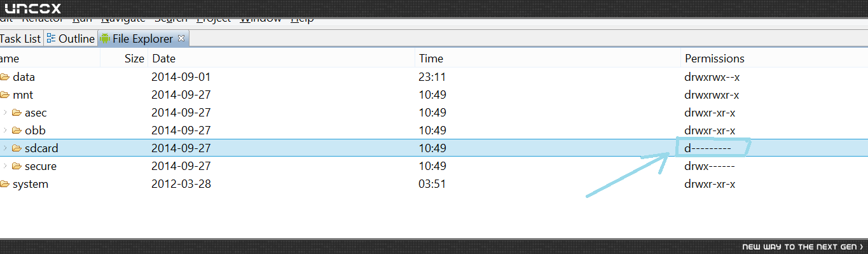Select the secure folder row
Image resolution: width=868 pixels, height=254 pixels.
coord(434,166)
